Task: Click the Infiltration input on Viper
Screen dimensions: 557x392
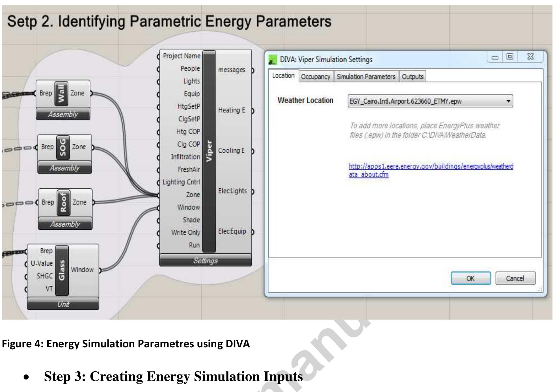Action: pos(185,157)
